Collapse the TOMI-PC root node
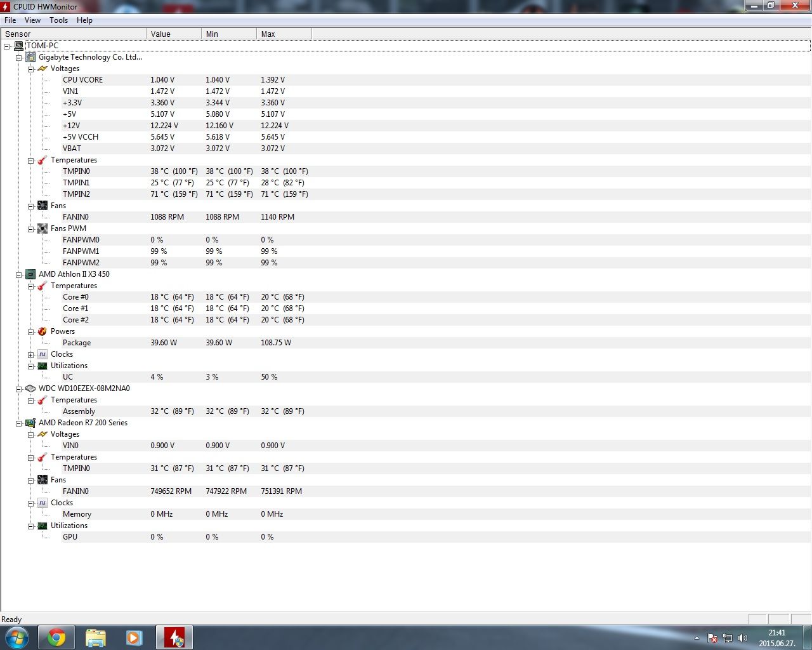This screenshot has width=812, height=650. (7, 46)
